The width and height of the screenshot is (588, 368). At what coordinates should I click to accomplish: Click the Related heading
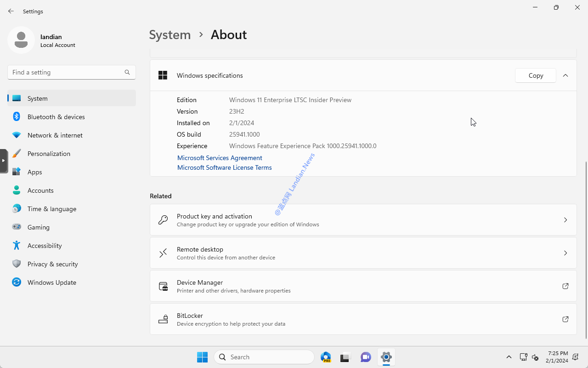click(161, 196)
